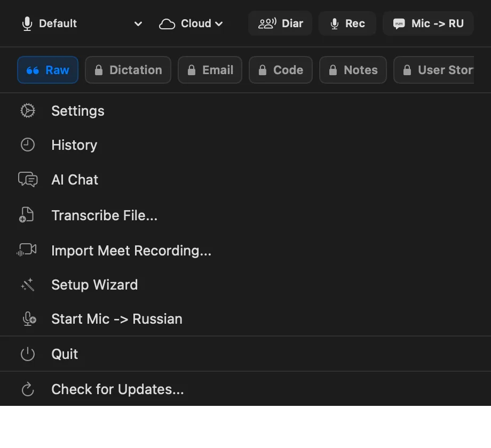The height and width of the screenshot is (448, 491).
Task: Choose Start Mic -> Russian entry
Action: [x=245, y=319]
